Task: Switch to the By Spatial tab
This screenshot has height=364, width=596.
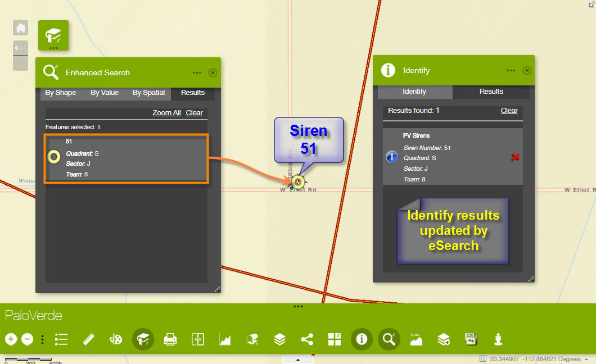Action: pos(148,93)
